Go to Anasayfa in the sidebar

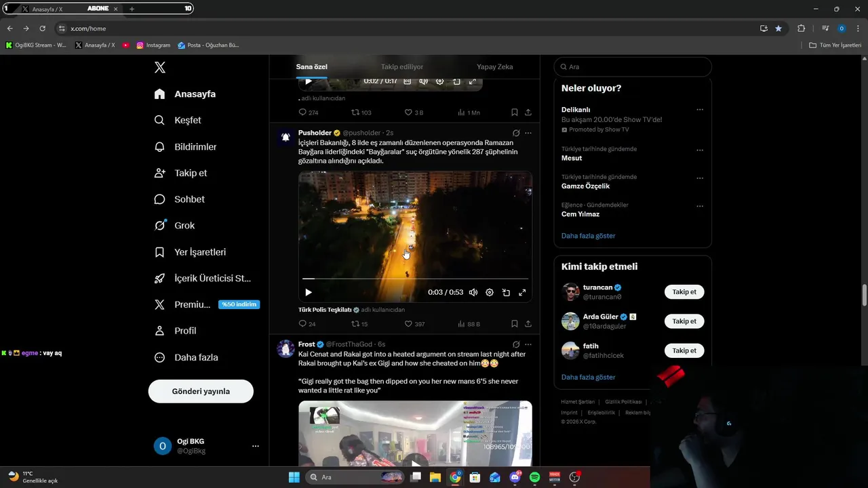pos(185,94)
